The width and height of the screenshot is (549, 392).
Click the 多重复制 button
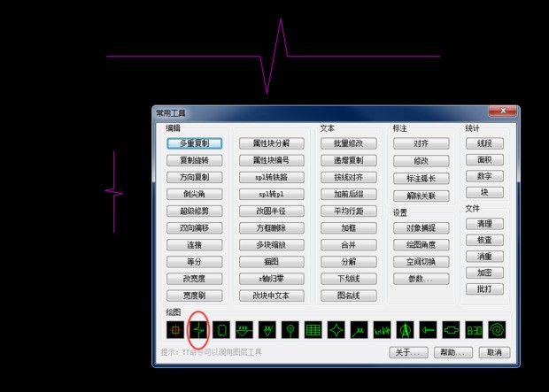pyautogui.click(x=194, y=143)
